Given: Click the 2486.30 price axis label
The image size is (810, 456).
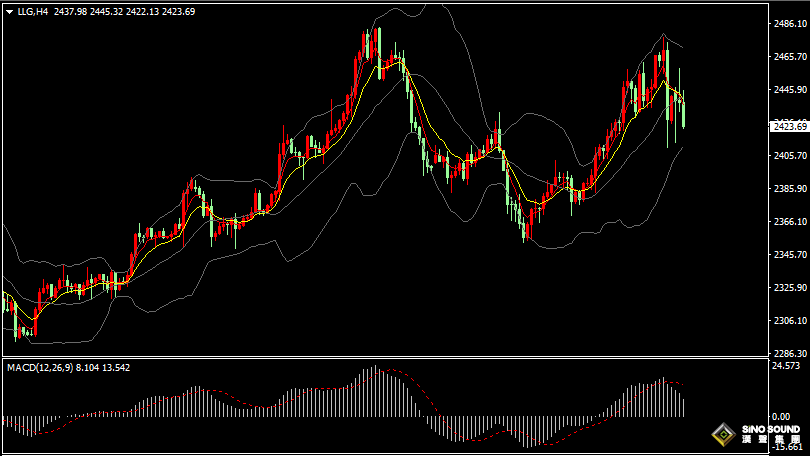Looking at the screenshot, I should [789, 24].
